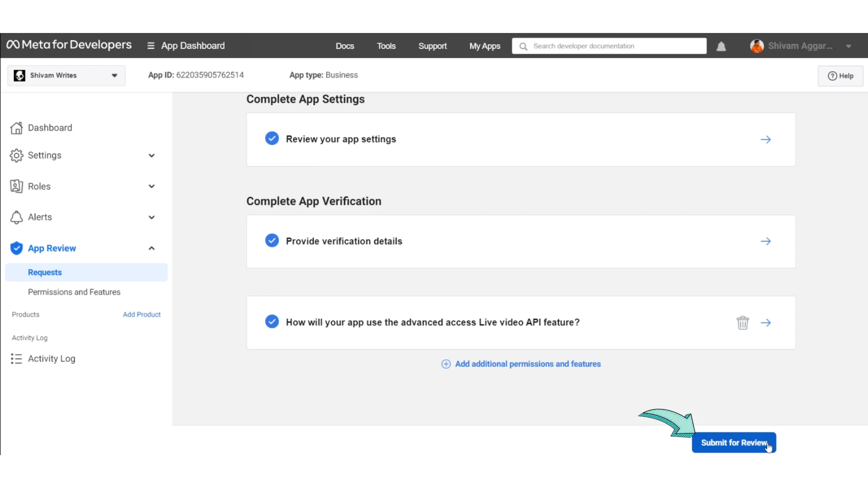Open the hamburger menu beside App Dashboard

click(151, 46)
